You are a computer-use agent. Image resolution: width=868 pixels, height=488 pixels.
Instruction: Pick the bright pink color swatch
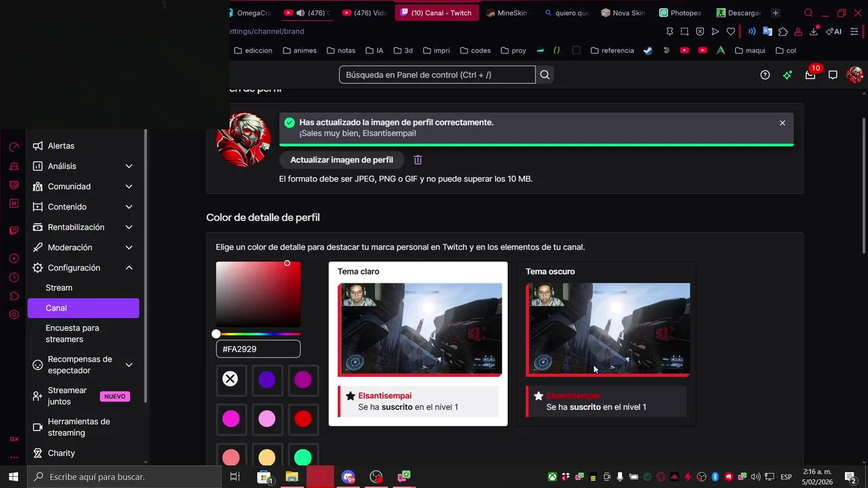231,419
